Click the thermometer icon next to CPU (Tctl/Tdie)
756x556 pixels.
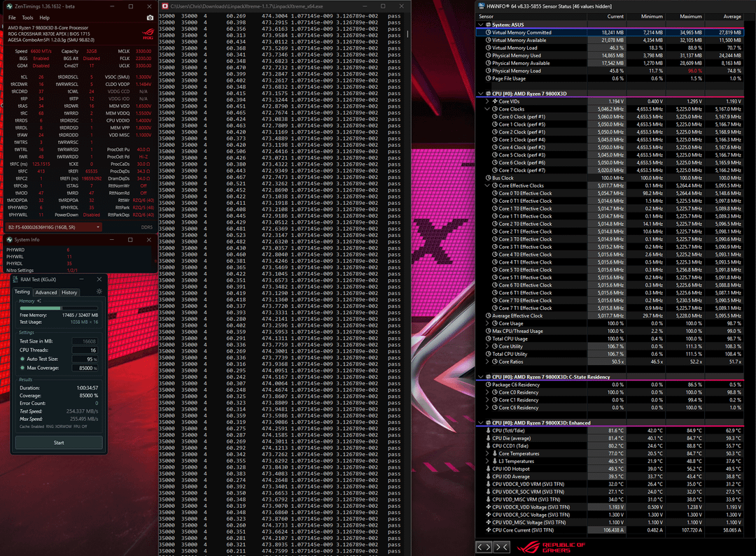[488, 431]
